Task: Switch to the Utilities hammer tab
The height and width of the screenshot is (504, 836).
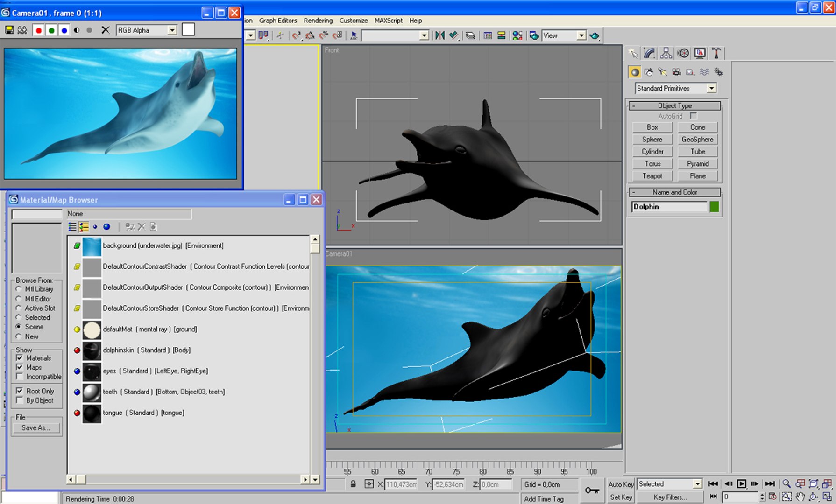Action: click(x=716, y=53)
